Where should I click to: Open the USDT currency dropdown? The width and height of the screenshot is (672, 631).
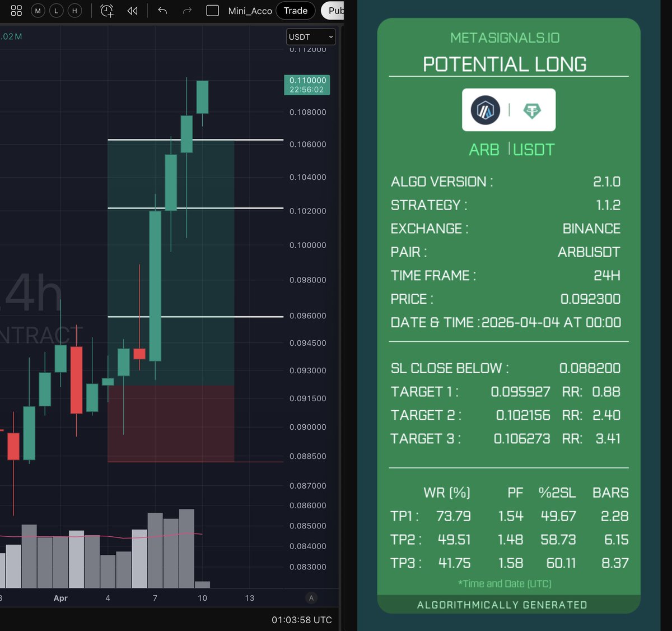311,37
